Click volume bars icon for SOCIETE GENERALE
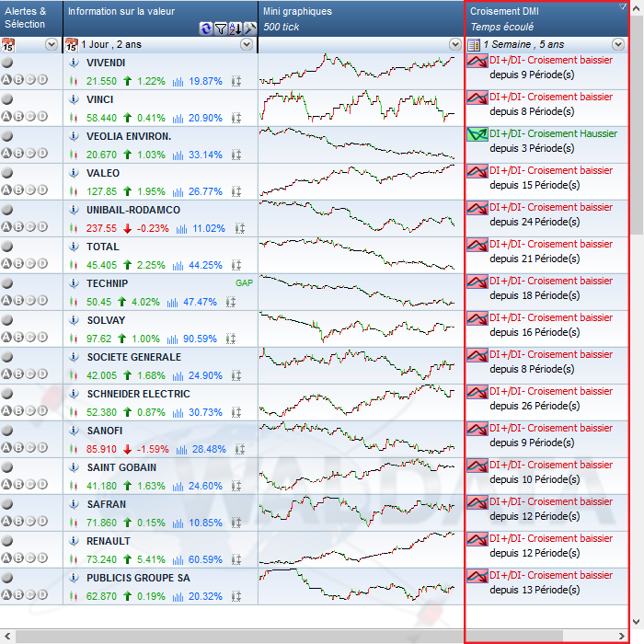644x644 pixels. pyautogui.click(x=178, y=375)
